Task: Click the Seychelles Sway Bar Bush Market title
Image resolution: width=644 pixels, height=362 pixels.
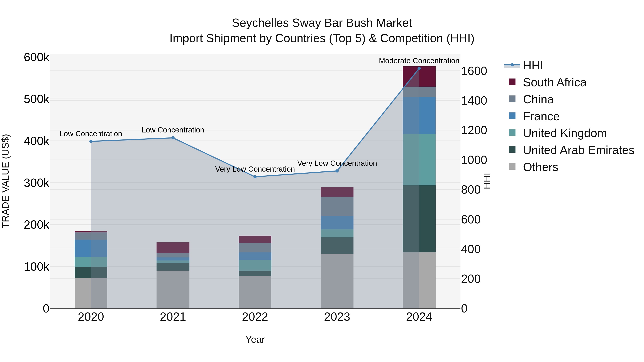Action: (x=322, y=23)
